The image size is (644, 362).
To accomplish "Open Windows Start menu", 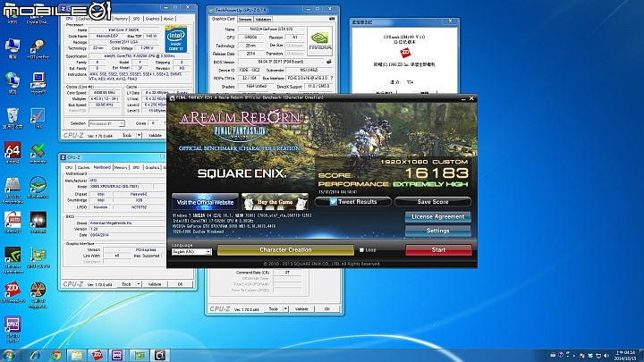I will point(9,355).
